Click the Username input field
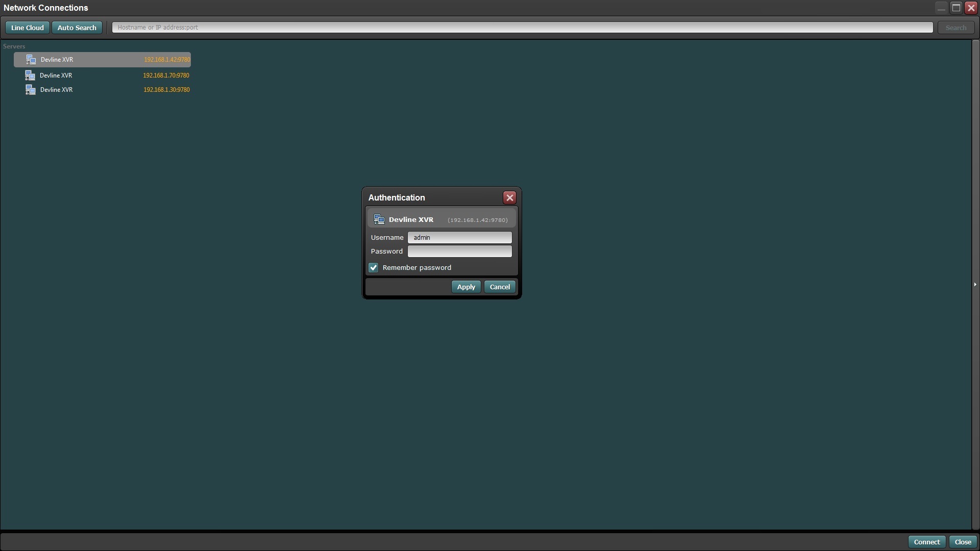The width and height of the screenshot is (980, 551). click(x=459, y=238)
